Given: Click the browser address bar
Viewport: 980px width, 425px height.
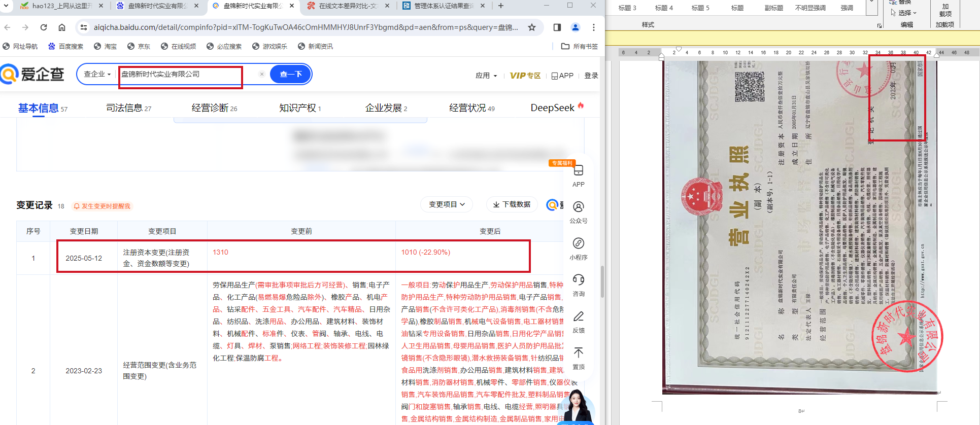Looking at the screenshot, I should 306,27.
